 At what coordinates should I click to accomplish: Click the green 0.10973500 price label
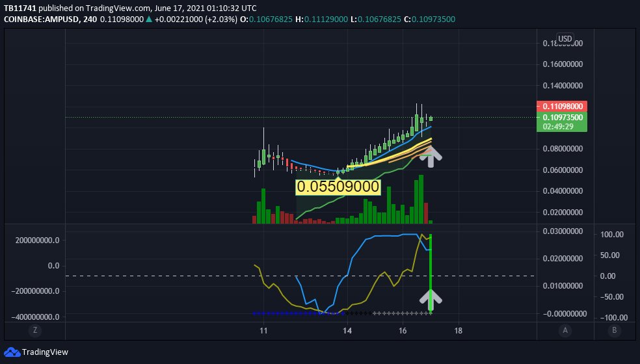pos(562,117)
